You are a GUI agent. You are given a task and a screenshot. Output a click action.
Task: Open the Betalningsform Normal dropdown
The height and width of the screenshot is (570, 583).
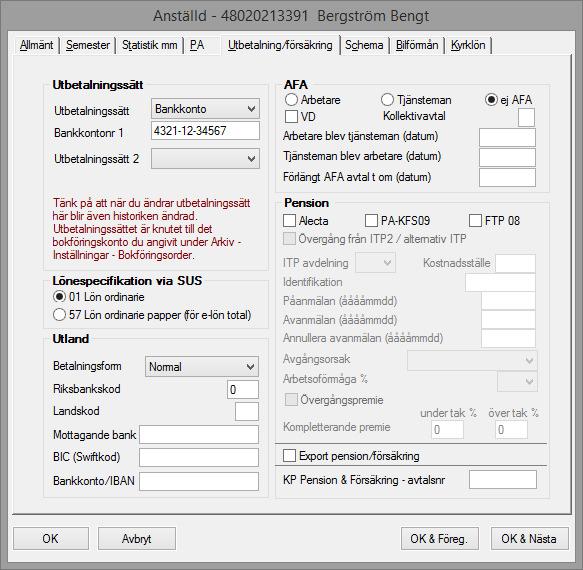pyautogui.click(x=202, y=367)
